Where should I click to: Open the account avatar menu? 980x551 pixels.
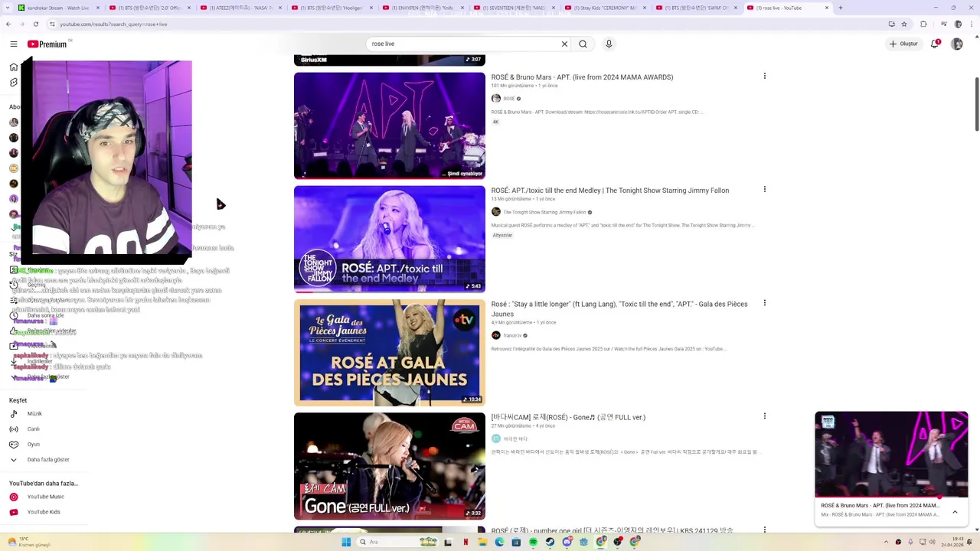(956, 44)
